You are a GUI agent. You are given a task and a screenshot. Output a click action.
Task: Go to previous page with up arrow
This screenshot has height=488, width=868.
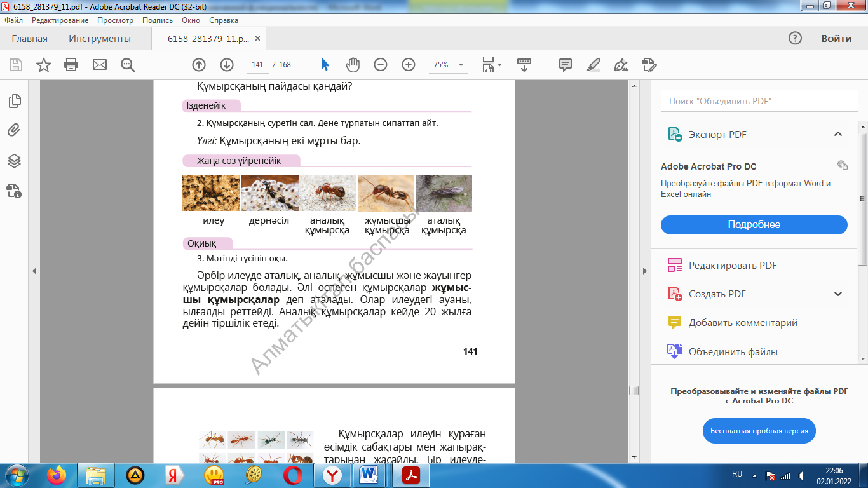coord(199,65)
